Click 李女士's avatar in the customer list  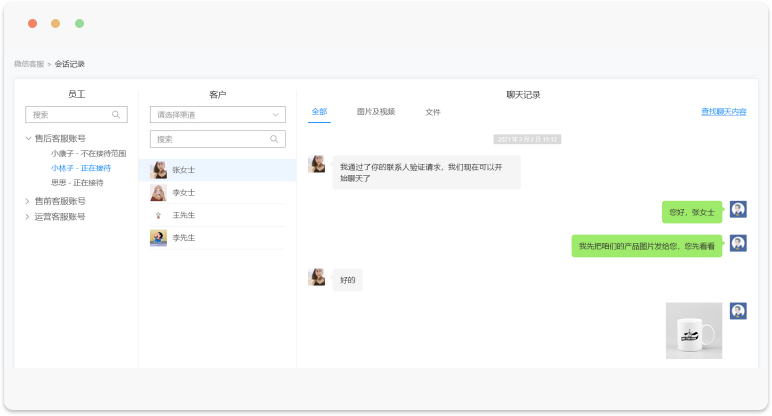pos(158,192)
